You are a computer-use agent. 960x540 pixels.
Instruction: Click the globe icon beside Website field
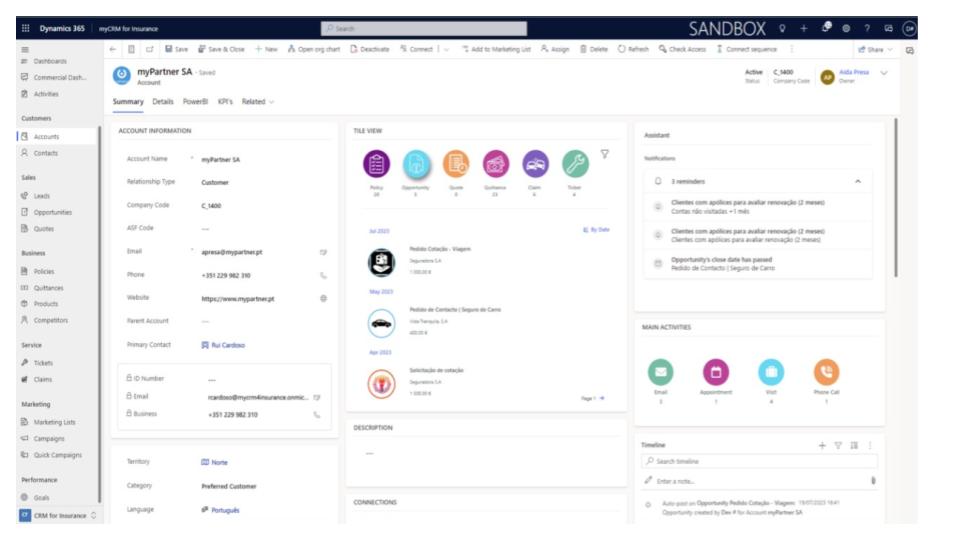click(x=323, y=299)
